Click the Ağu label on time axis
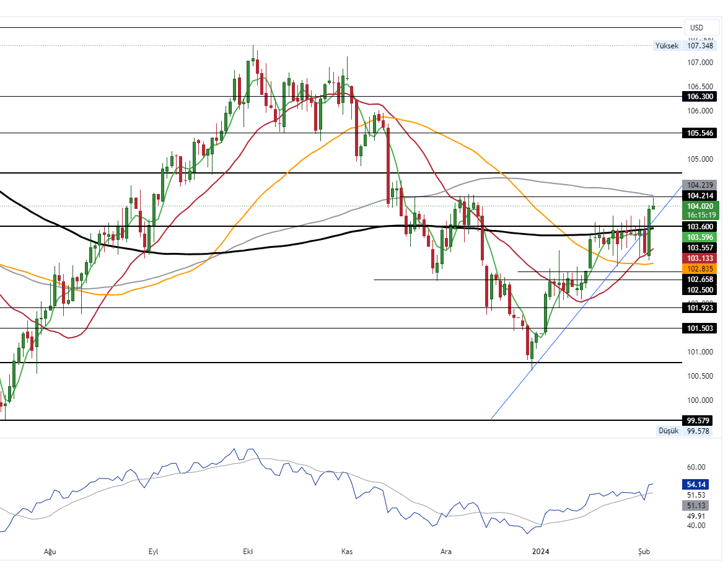Screen dimensions: 728x582 pos(51,551)
